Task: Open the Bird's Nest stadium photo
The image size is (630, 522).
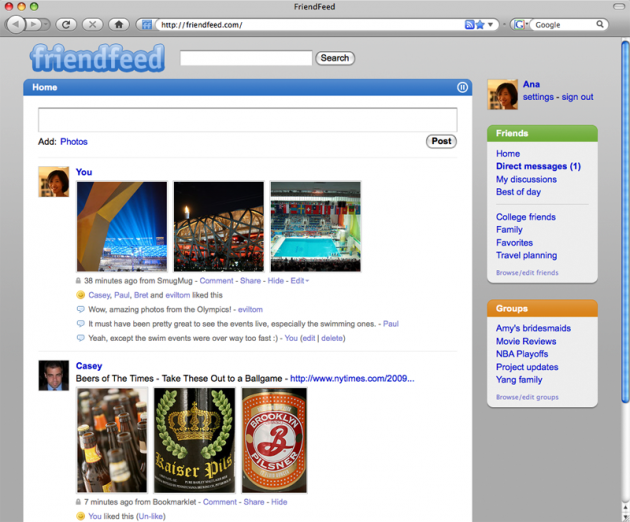Action: pyautogui.click(x=219, y=227)
